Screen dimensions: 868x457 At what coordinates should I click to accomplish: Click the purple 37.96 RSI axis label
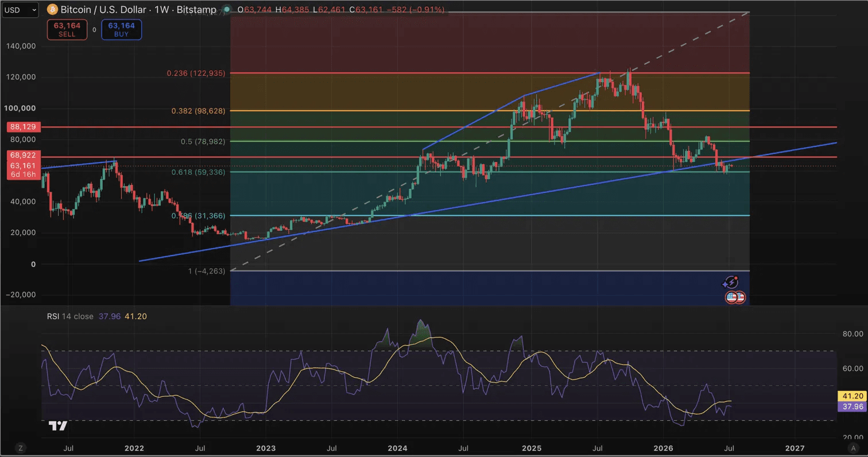pos(851,406)
